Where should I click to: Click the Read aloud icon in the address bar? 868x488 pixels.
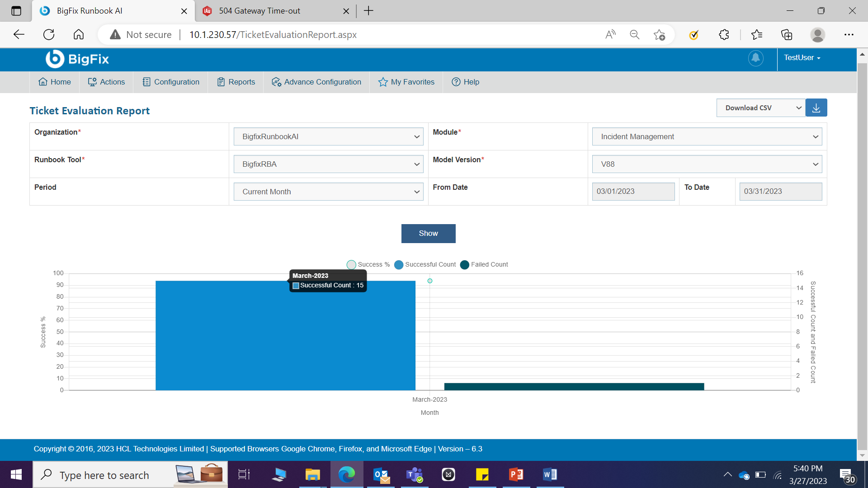610,35
